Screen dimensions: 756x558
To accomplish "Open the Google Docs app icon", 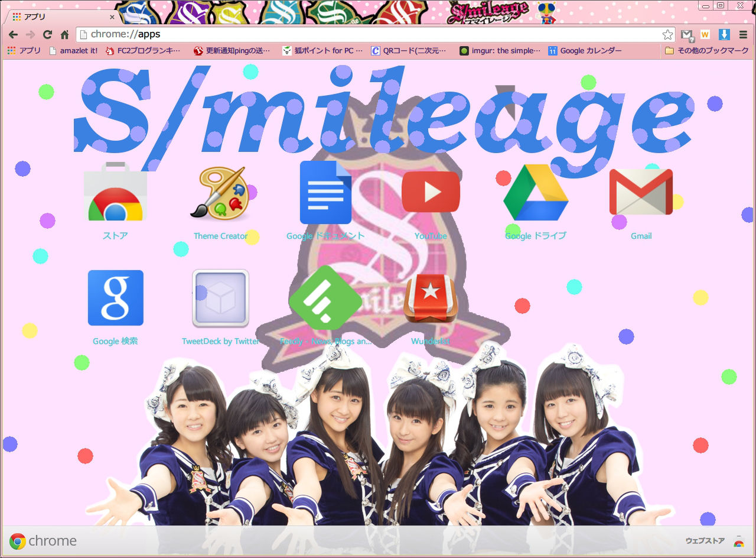I will point(325,192).
